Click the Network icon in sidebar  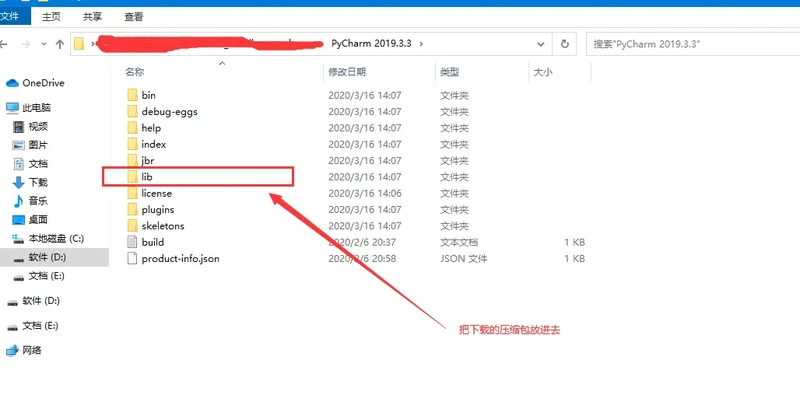12,351
